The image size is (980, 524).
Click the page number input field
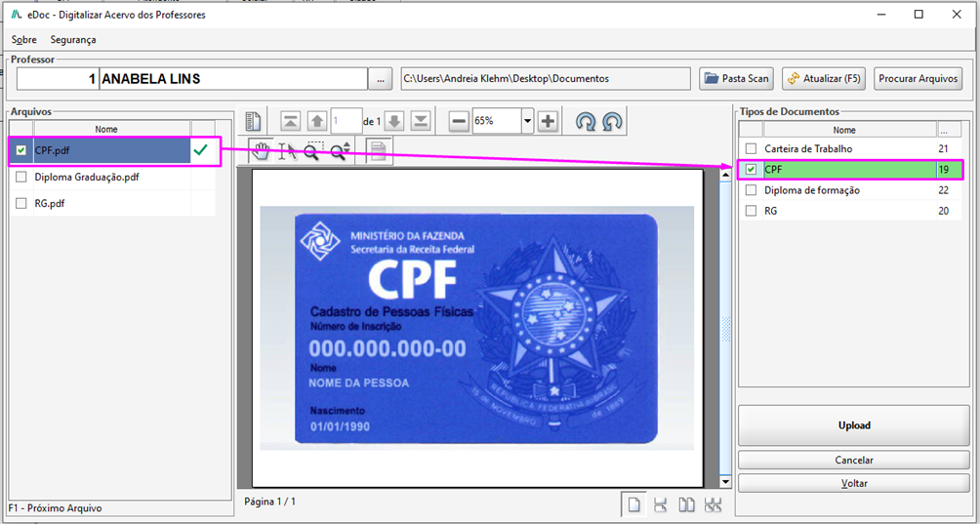347,121
